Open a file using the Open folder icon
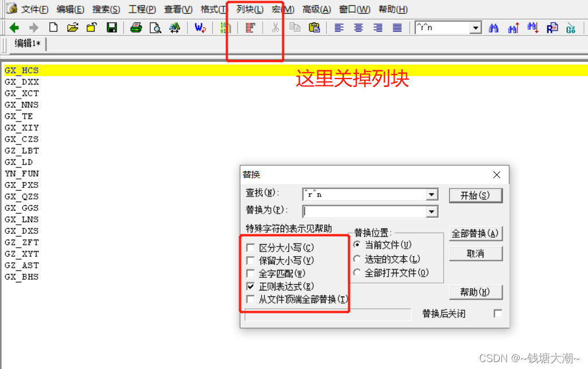 click(73, 28)
